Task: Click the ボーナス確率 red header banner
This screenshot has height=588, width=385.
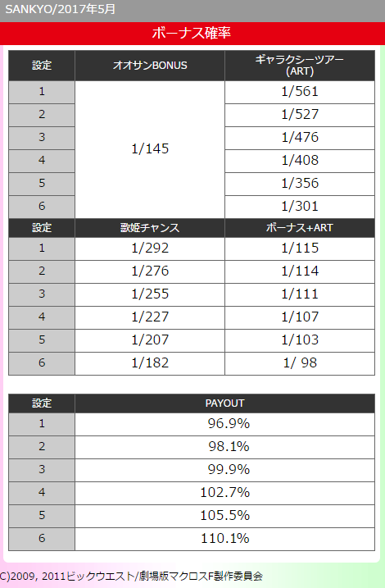Action: click(x=192, y=33)
